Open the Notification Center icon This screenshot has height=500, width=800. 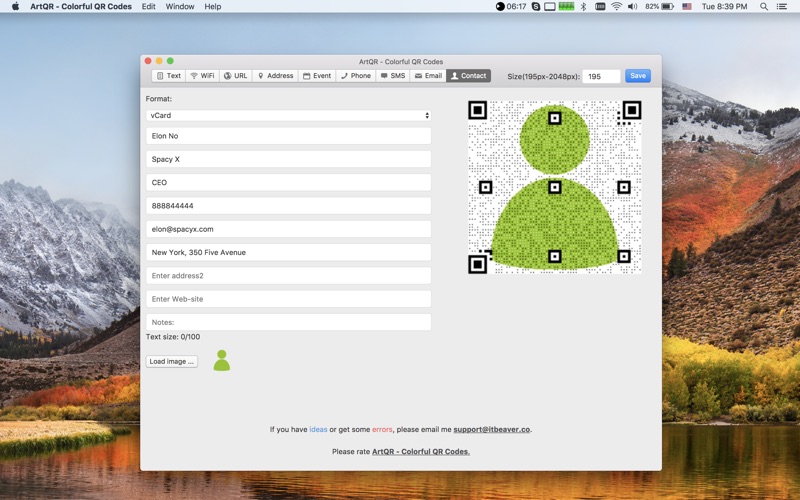782,7
